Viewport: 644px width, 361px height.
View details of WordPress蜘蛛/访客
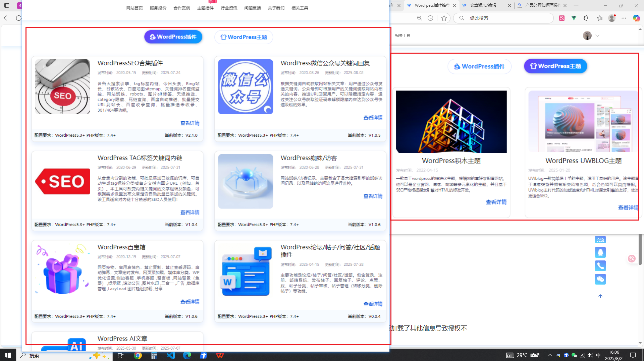[x=373, y=196]
